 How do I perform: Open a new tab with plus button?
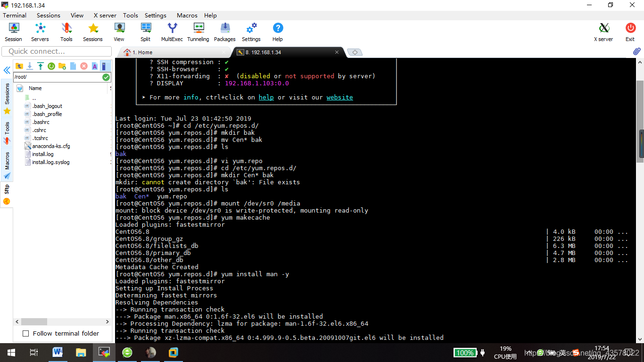[355, 52]
